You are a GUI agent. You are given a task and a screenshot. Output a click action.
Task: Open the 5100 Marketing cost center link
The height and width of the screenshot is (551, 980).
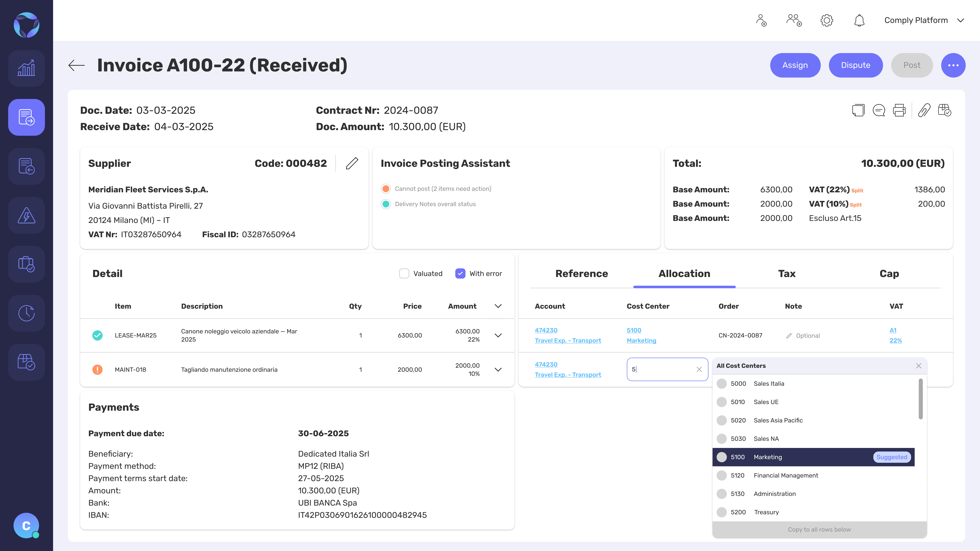(641, 335)
